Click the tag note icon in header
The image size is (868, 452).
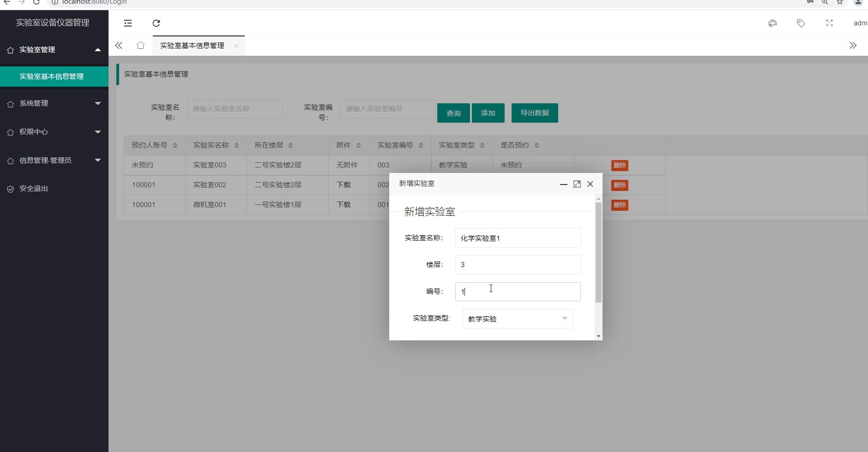click(x=801, y=23)
